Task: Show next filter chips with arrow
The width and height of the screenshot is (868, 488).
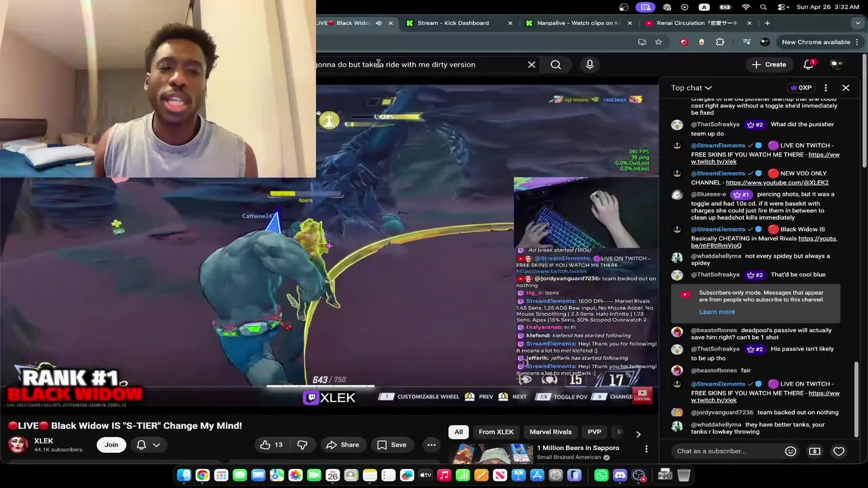Action: click(x=638, y=434)
